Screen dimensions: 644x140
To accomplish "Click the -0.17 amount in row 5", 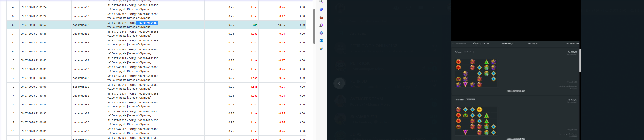I will (x=282, y=16).
